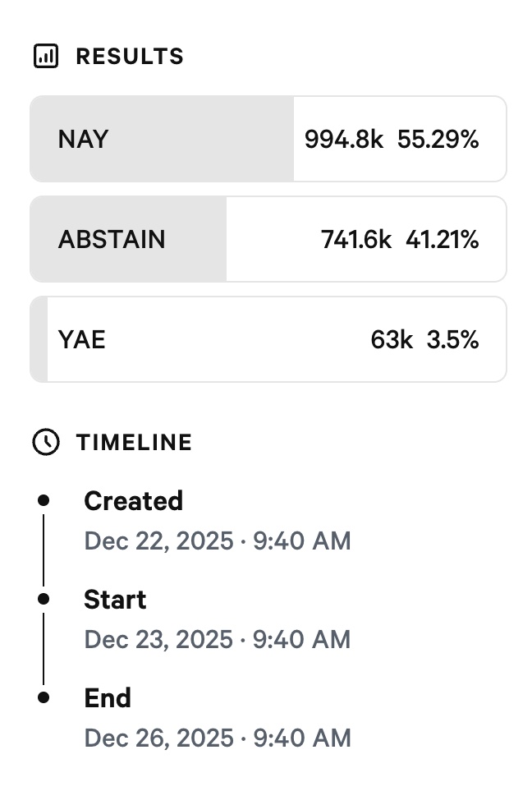Select the NAY result label
Image resolution: width=532 pixels, height=805 pixels.
(83, 139)
